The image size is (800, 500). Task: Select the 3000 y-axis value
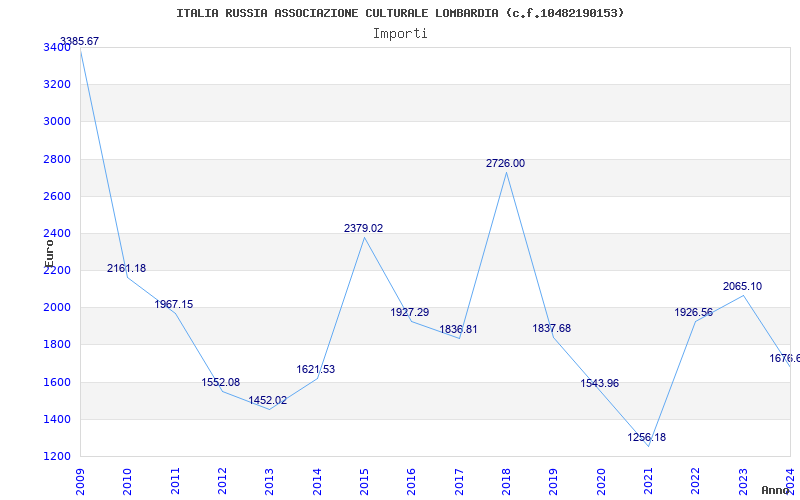57,122
